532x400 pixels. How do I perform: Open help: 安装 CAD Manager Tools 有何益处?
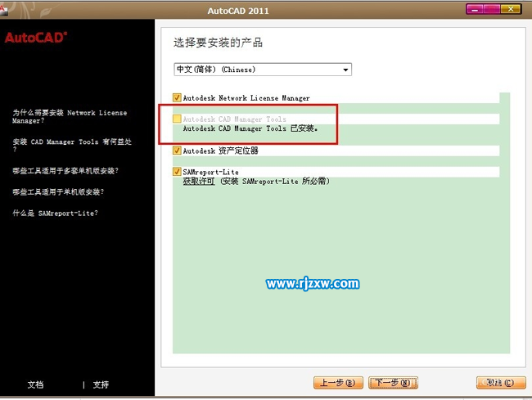point(71,144)
